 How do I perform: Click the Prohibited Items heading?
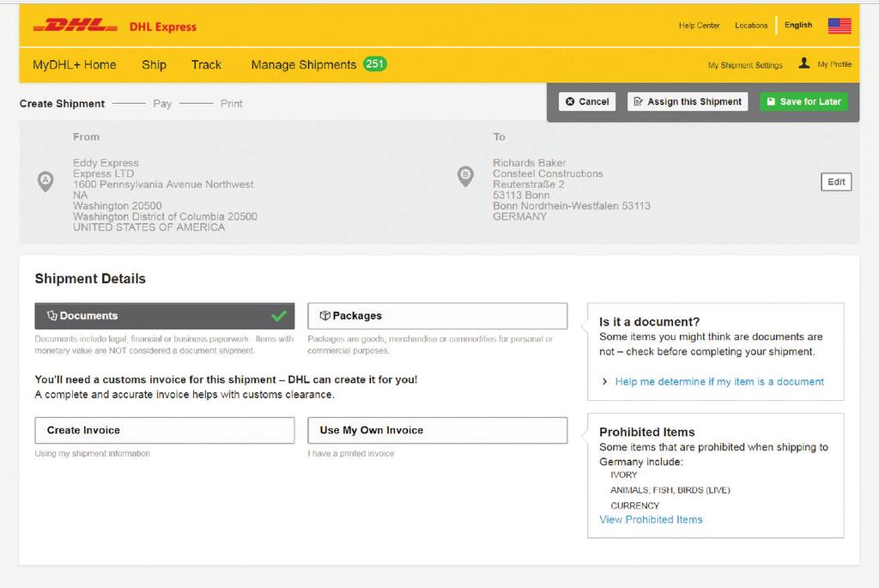(647, 432)
